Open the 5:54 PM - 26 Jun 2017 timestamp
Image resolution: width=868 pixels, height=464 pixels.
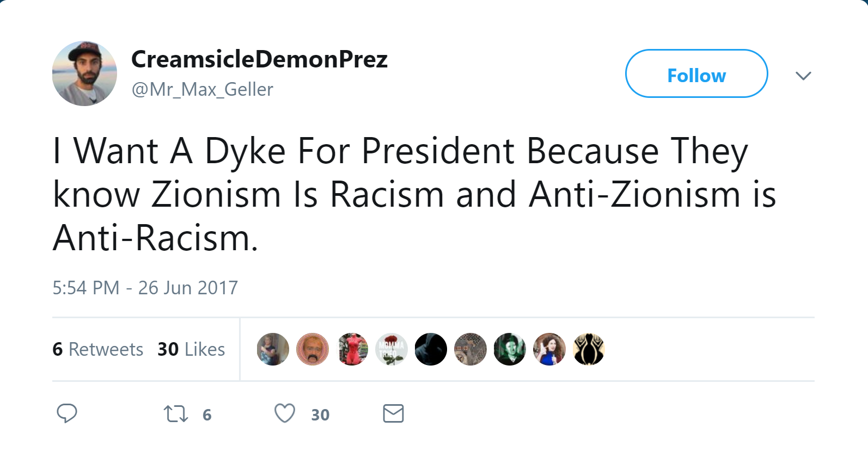click(x=145, y=288)
